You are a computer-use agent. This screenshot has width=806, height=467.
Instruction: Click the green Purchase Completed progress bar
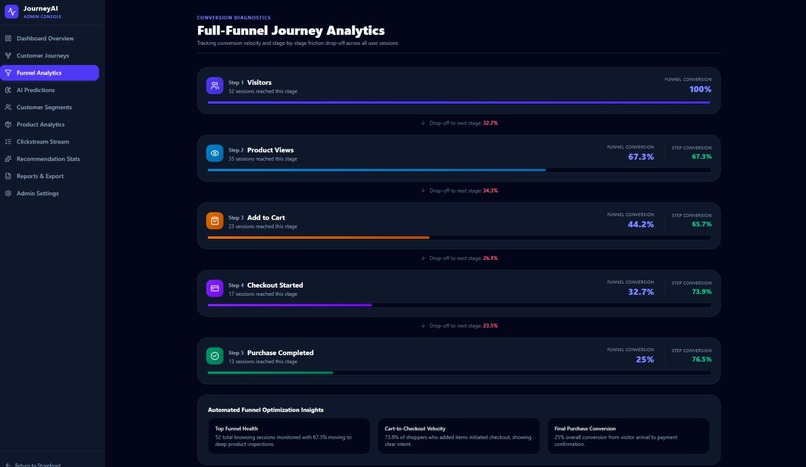(270, 372)
